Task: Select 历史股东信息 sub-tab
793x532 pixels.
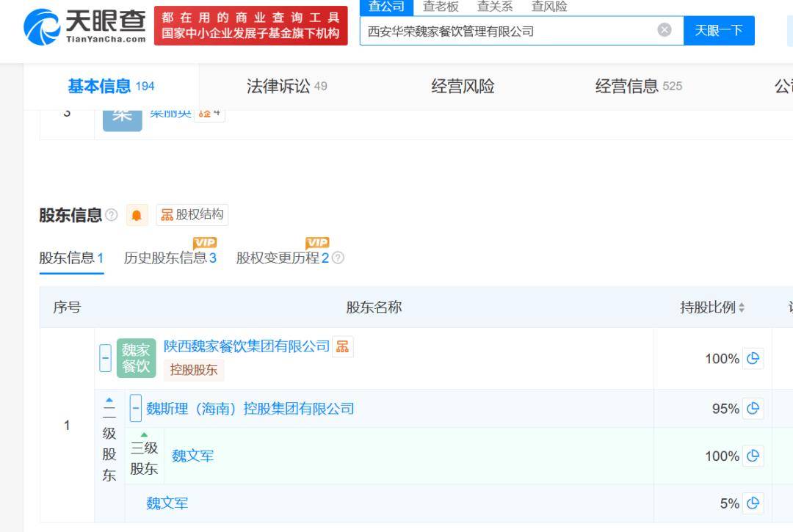Action: coord(170,258)
